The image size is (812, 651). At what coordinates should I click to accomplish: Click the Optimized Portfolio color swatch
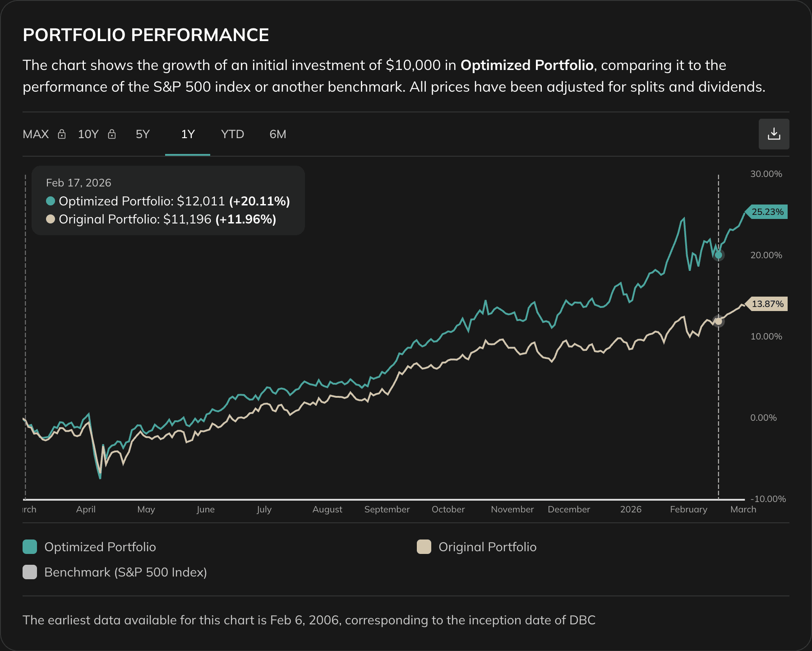point(29,546)
